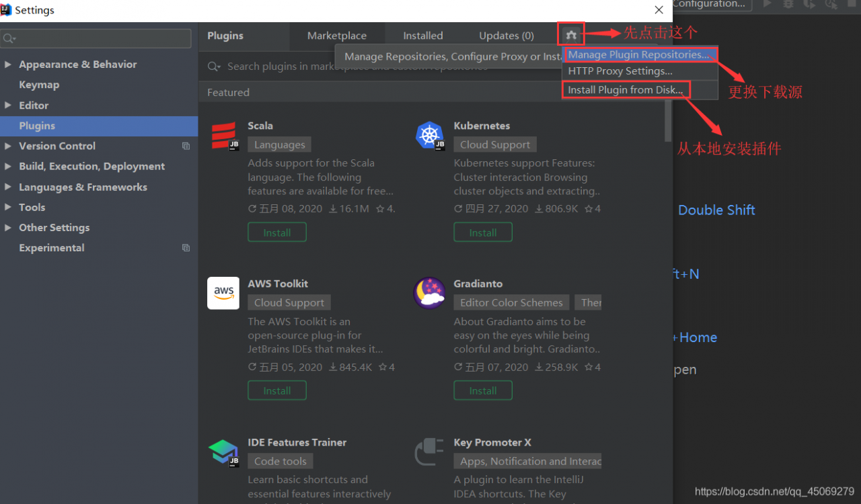Click the Featured section heading
Image resolution: width=861 pixels, height=504 pixels.
click(228, 93)
